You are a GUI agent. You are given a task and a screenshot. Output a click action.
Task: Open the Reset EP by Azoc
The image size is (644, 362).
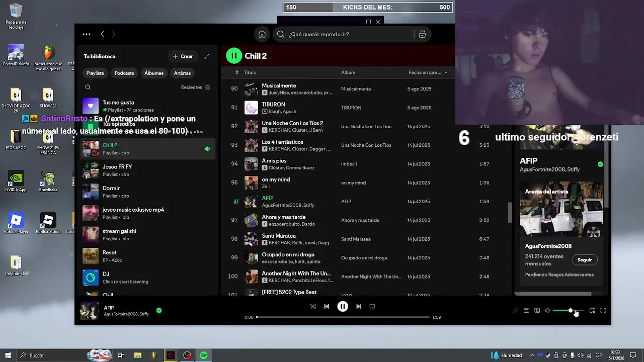tap(147, 256)
